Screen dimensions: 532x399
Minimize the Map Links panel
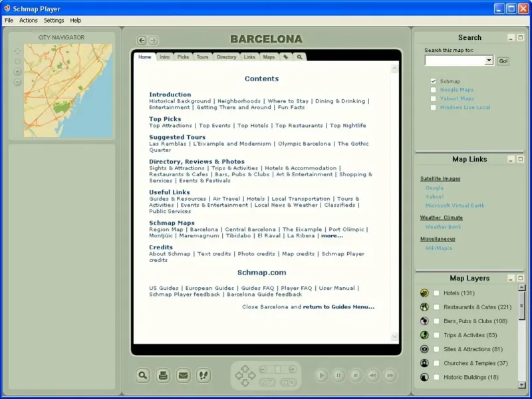coord(511,159)
